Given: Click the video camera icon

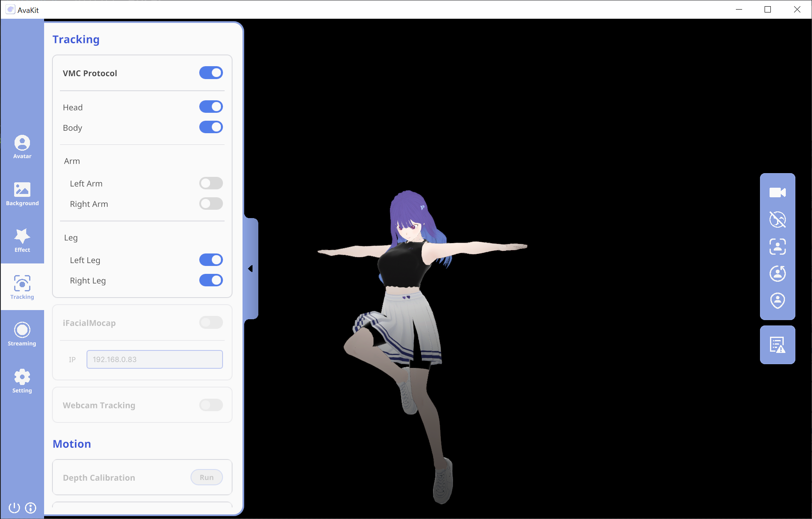Looking at the screenshot, I should (777, 192).
